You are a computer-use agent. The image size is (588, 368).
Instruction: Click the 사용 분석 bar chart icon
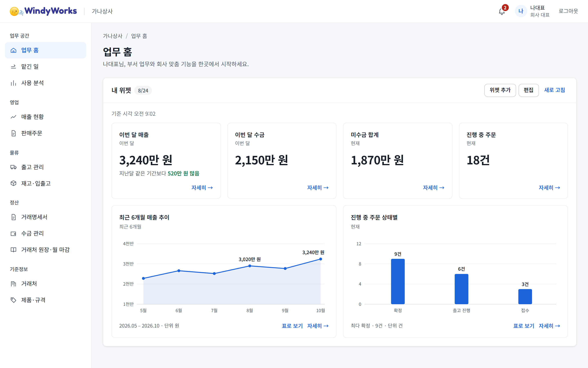(x=13, y=83)
